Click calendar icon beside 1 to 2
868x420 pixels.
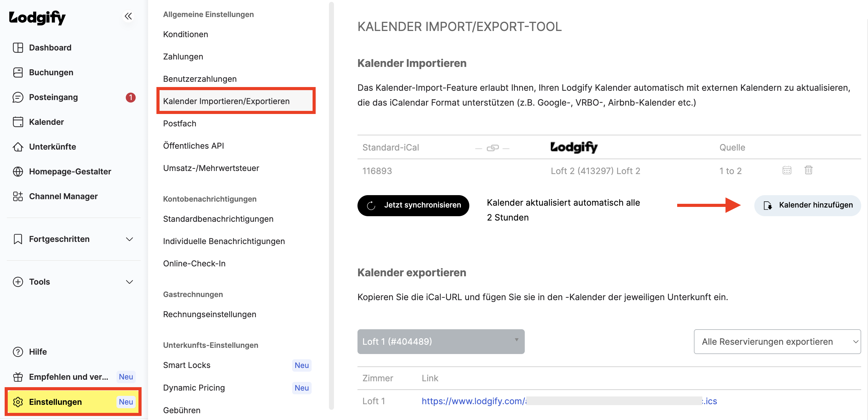(787, 170)
